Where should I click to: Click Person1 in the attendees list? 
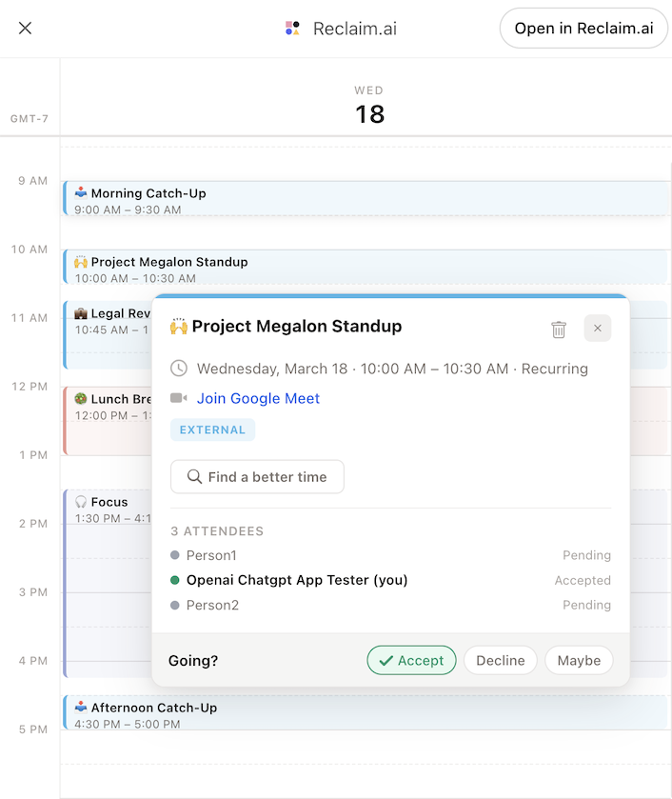211,555
